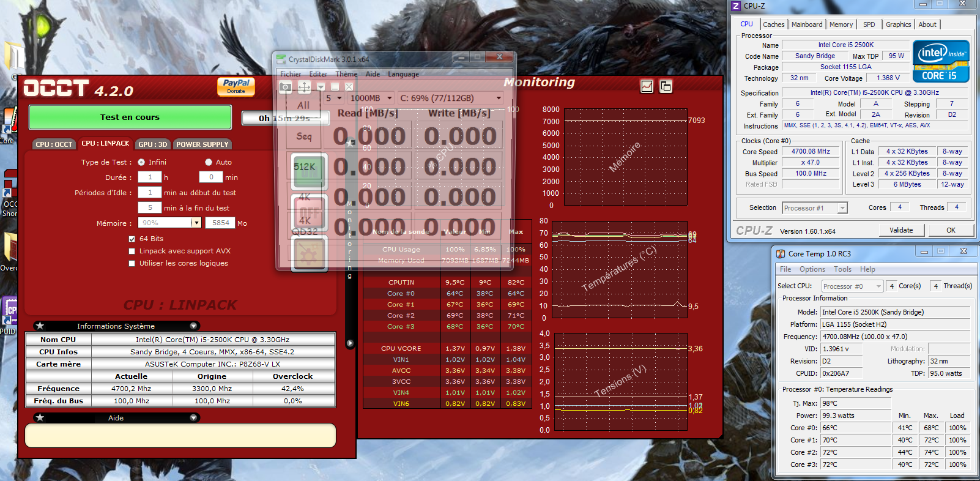Click the camera screenshot icon overlay
Image resolution: width=980 pixels, height=481 pixels.
point(285,87)
